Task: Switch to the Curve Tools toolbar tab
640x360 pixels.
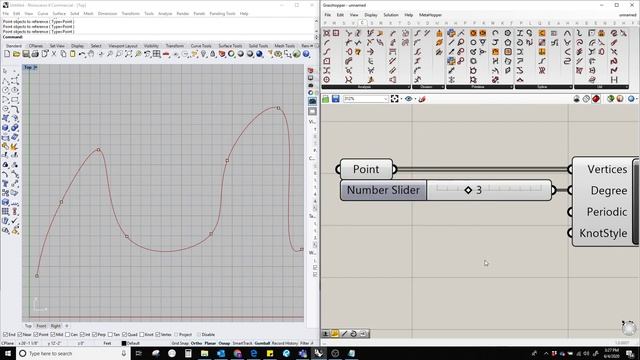Action: tap(201, 46)
